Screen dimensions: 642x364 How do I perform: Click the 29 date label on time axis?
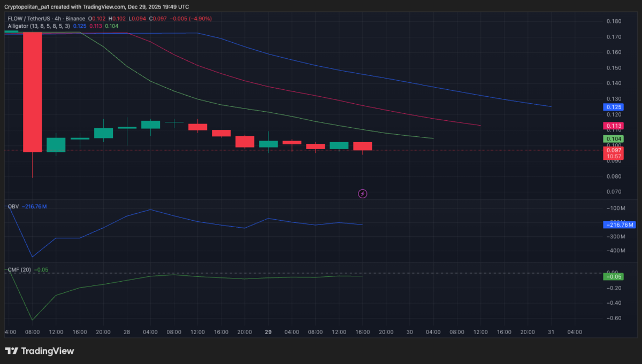point(268,332)
